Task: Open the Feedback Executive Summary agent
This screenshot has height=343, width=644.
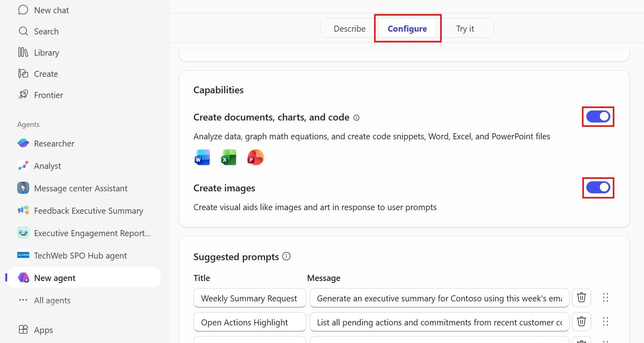Action: pos(89,211)
